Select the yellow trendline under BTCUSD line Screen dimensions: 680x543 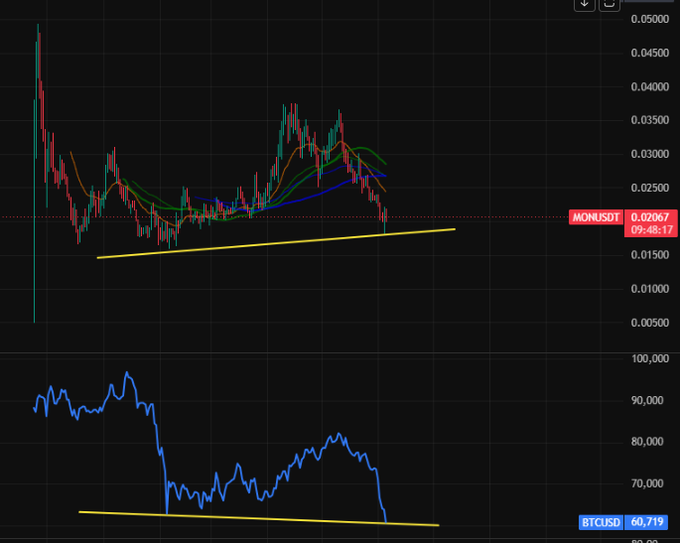click(259, 518)
